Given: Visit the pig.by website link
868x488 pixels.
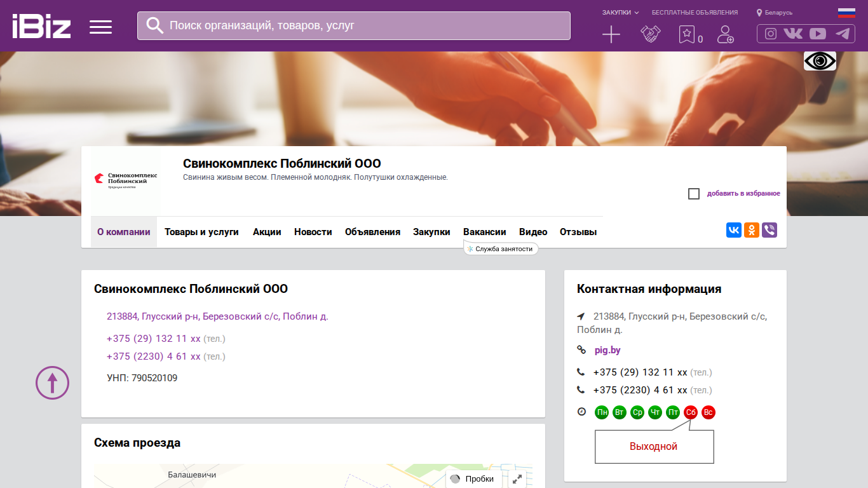Looking at the screenshot, I should coord(607,350).
